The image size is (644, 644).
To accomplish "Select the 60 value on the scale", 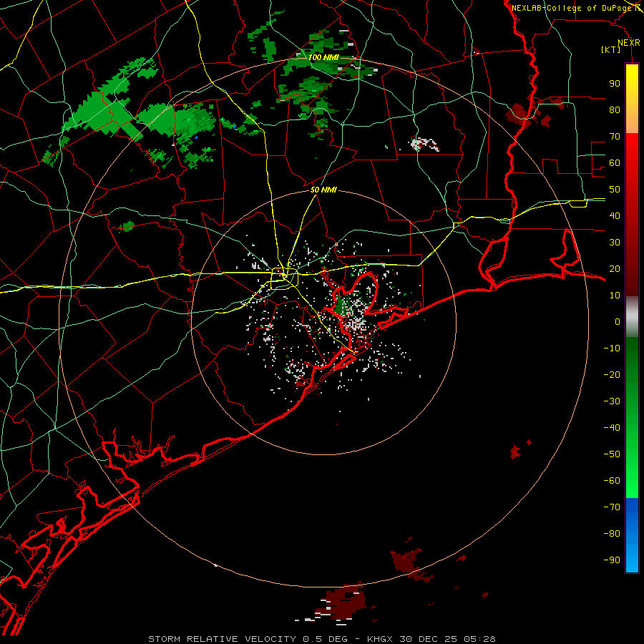I will tap(615, 162).
